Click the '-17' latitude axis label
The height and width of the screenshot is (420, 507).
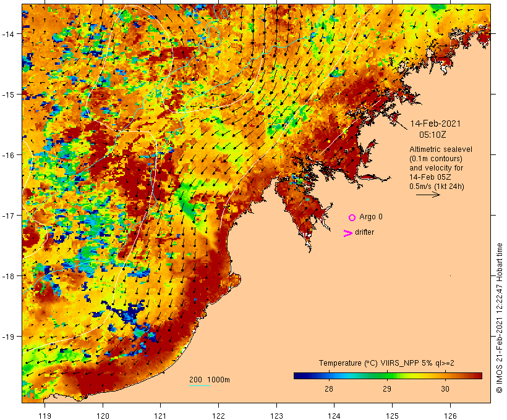pos(7,215)
